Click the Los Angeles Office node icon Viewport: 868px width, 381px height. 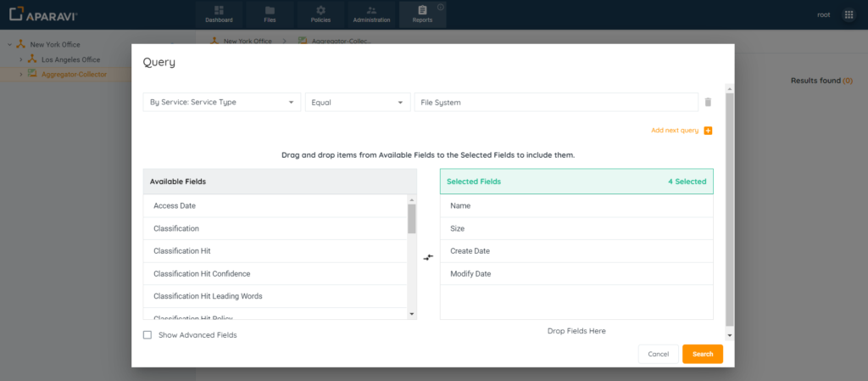[32, 59]
